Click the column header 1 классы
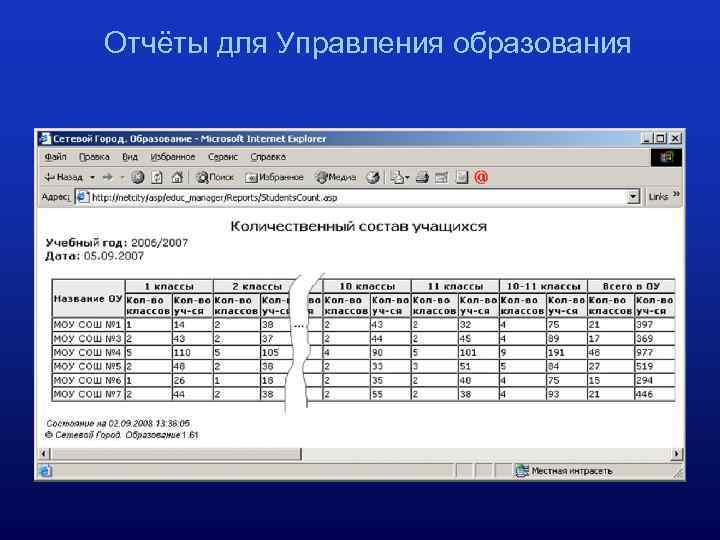 click(x=169, y=287)
